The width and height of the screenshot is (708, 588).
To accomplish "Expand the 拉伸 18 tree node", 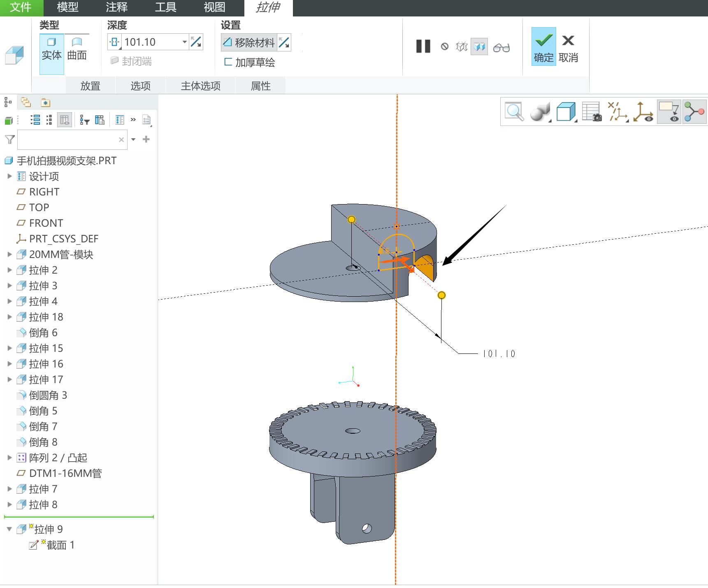I will tap(9, 317).
